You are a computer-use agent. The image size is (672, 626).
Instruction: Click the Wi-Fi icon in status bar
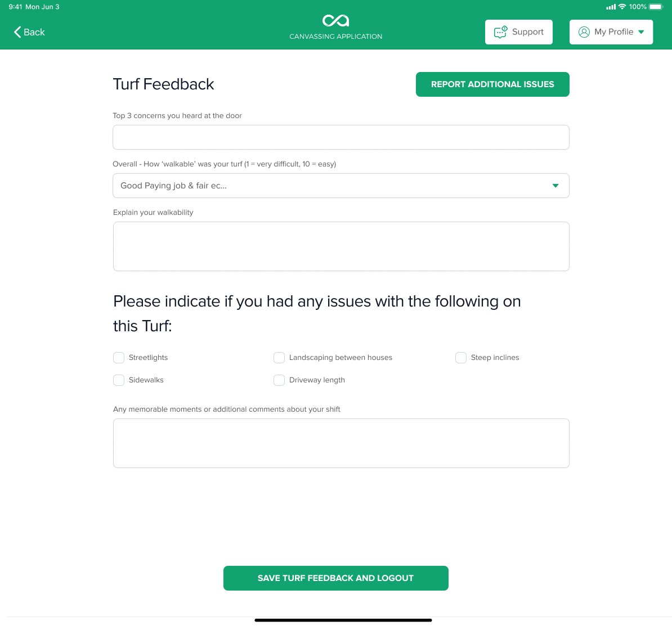[x=622, y=7]
